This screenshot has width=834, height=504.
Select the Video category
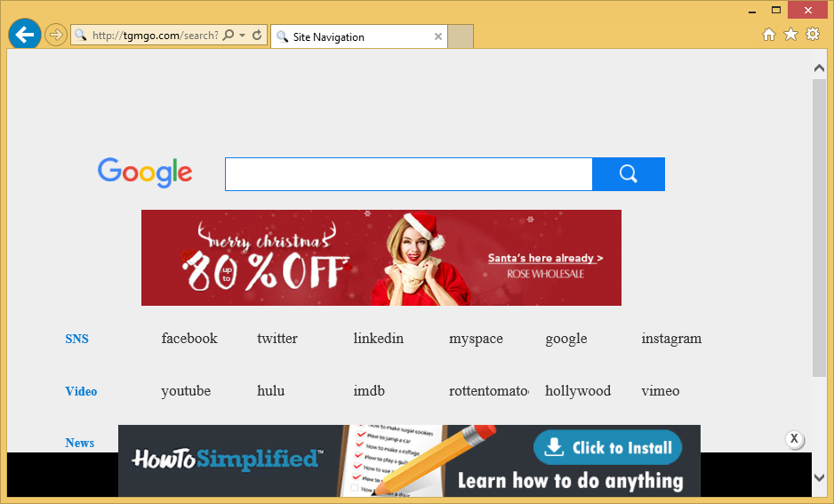(81, 391)
